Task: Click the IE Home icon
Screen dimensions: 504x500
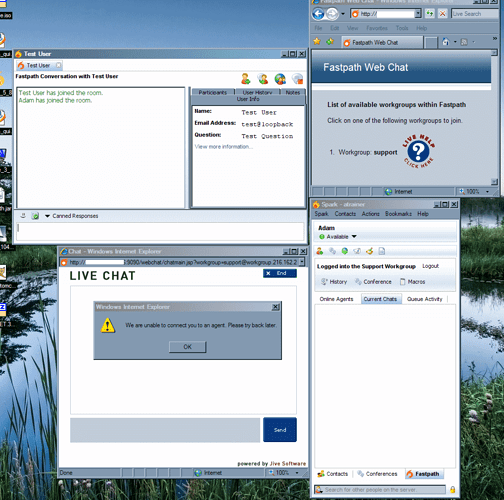Action: (446, 42)
